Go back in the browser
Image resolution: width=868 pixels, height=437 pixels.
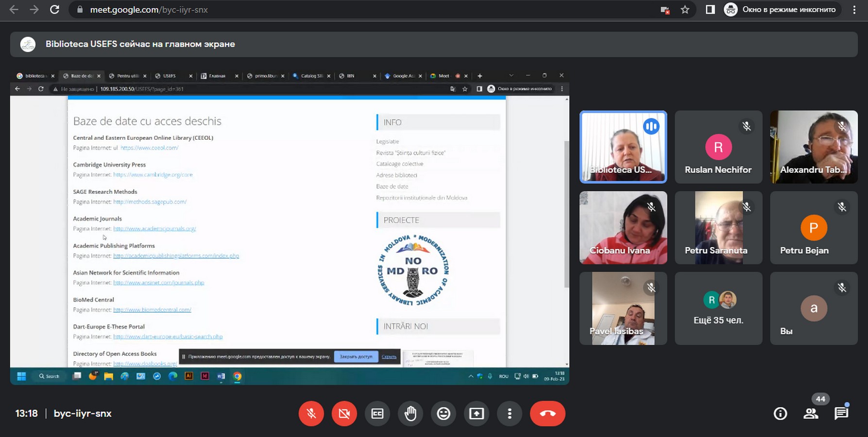click(14, 10)
